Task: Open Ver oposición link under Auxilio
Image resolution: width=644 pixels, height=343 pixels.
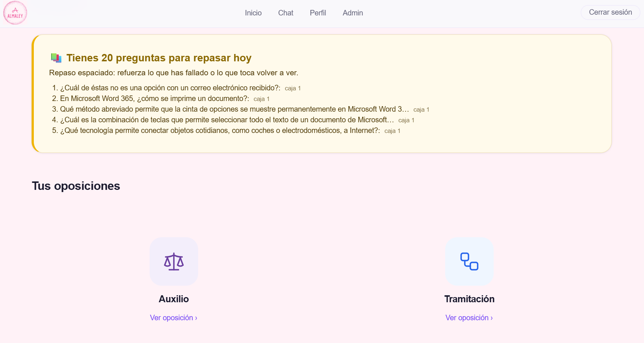Action: click(173, 318)
